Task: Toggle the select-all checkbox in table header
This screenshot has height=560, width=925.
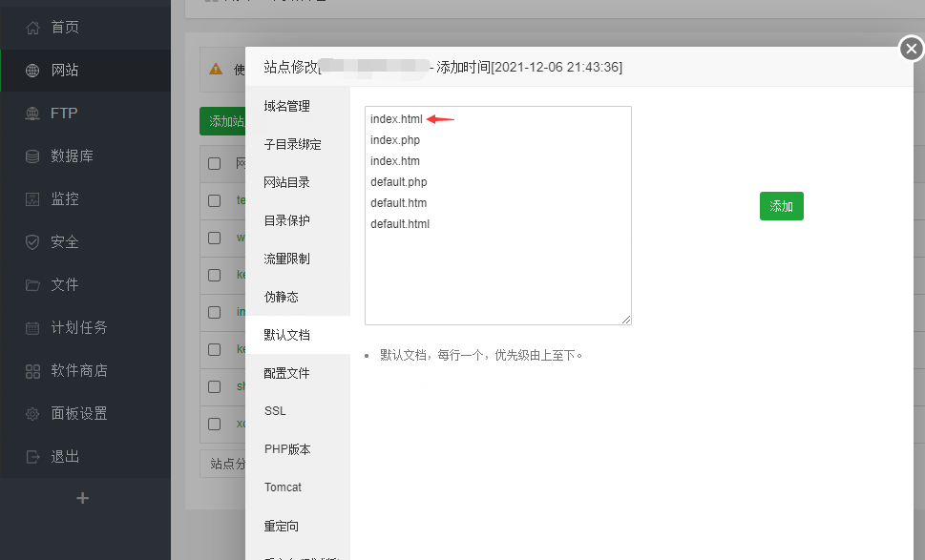Action: tap(215, 163)
